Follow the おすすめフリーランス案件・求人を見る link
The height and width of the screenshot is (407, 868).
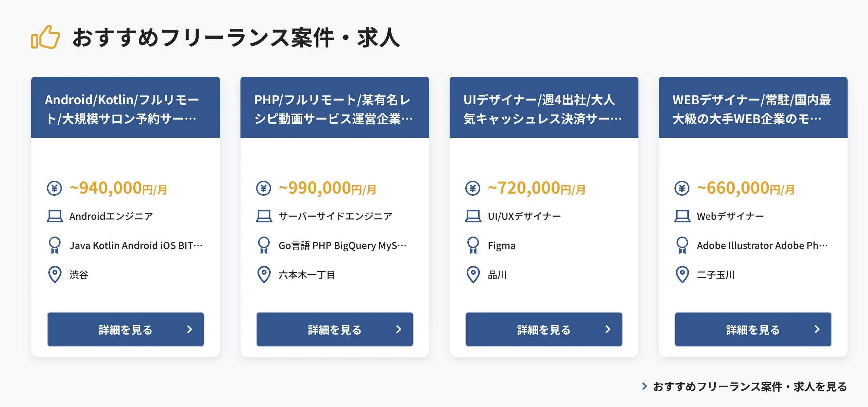tap(750, 387)
